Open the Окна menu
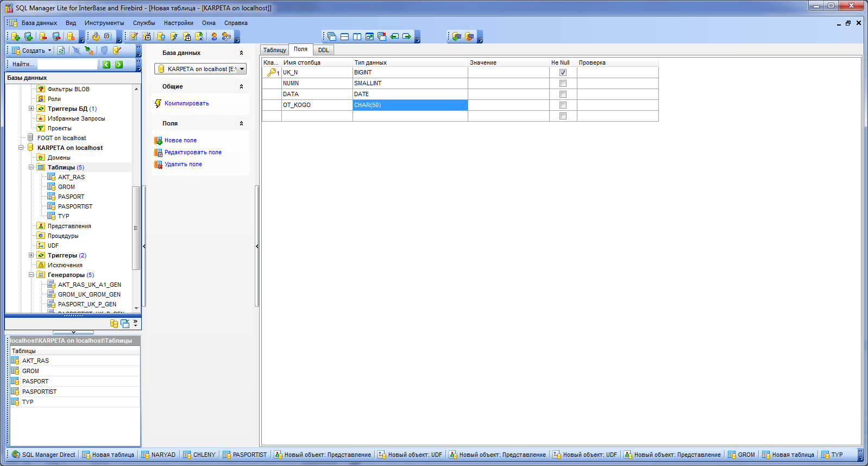Screen dimensions: 868x466 [209, 23]
